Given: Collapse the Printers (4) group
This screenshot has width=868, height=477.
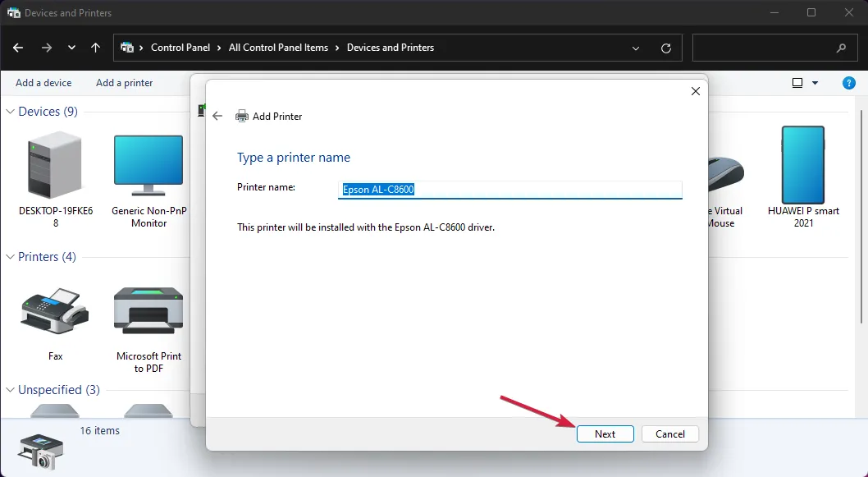Looking at the screenshot, I should [11, 257].
